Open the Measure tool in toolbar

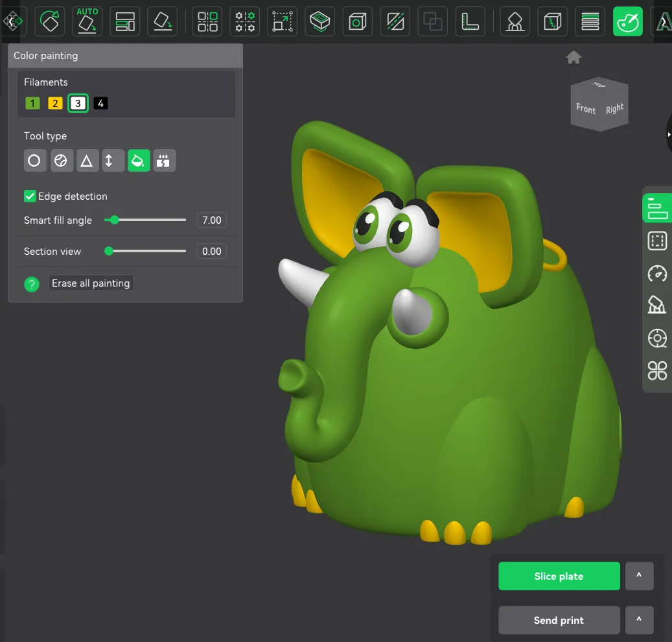click(x=470, y=21)
